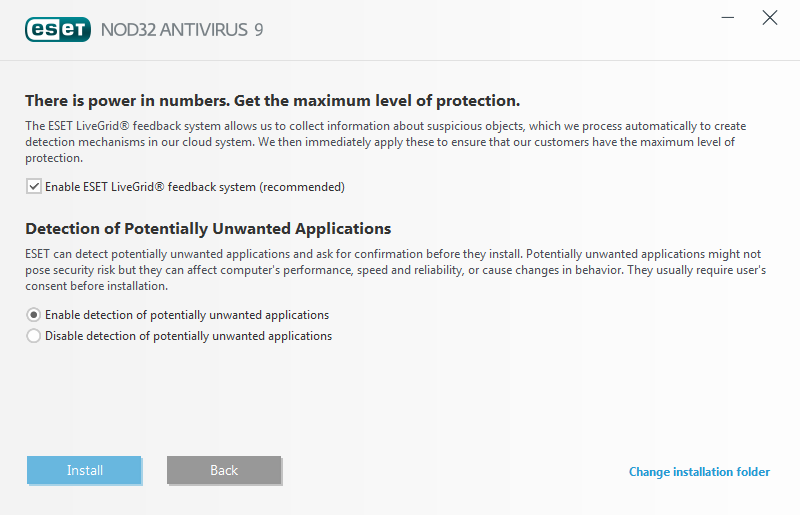Click the version number 9 in header

click(259, 30)
